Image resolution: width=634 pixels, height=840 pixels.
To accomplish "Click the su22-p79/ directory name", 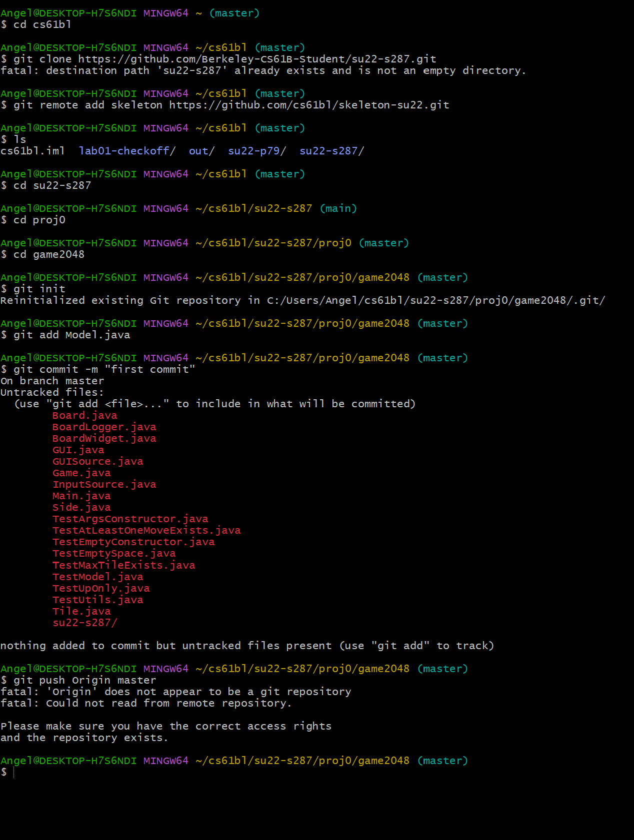I will 257,151.
